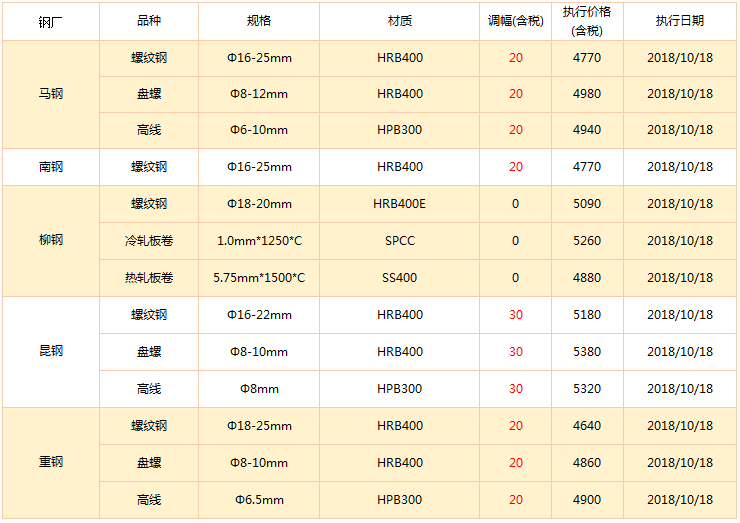This screenshot has height=523, width=740.
Task: Click 螺纹钢 in the 南钢 row
Action: tap(149, 167)
